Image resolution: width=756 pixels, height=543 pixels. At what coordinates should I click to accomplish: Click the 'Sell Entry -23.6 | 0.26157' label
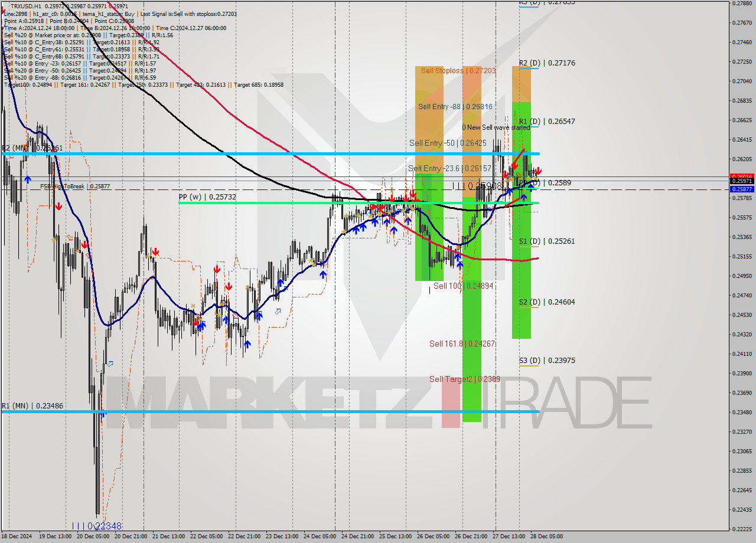[x=449, y=168]
